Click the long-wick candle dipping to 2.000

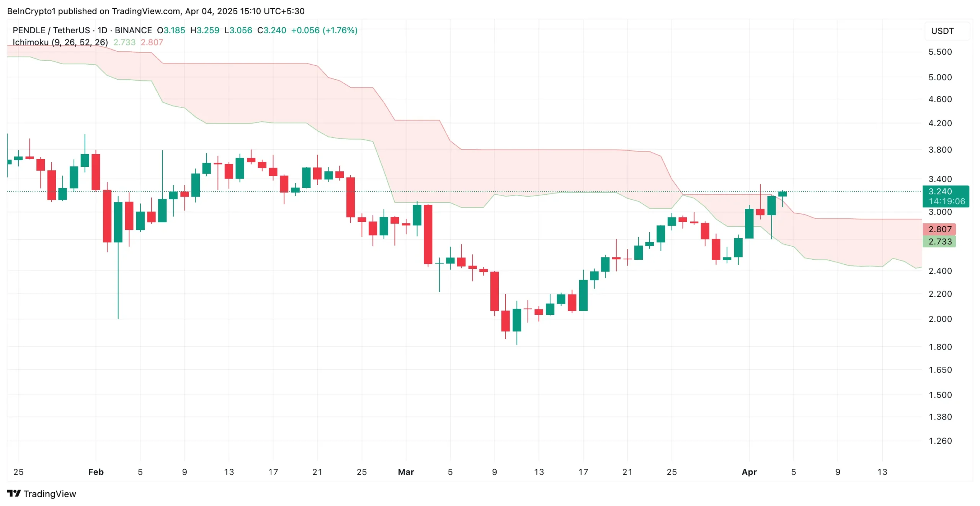(x=118, y=222)
